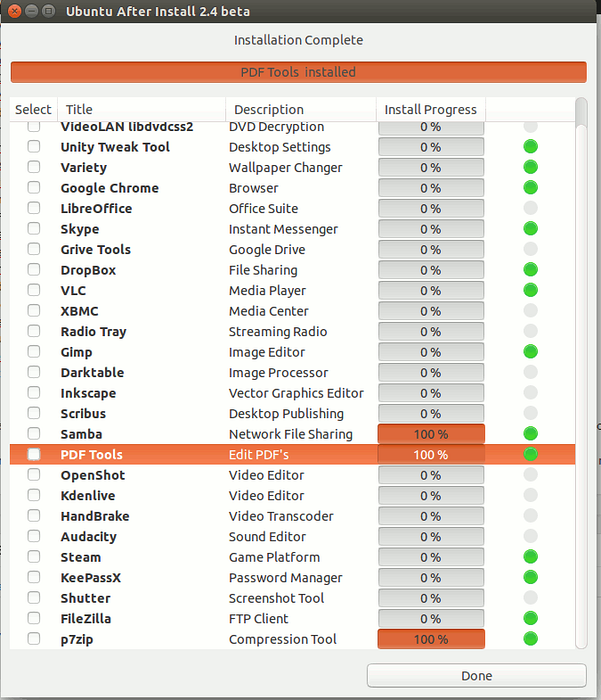Click the Select column header
Image resolution: width=601 pixels, height=700 pixels.
(x=34, y=110)
